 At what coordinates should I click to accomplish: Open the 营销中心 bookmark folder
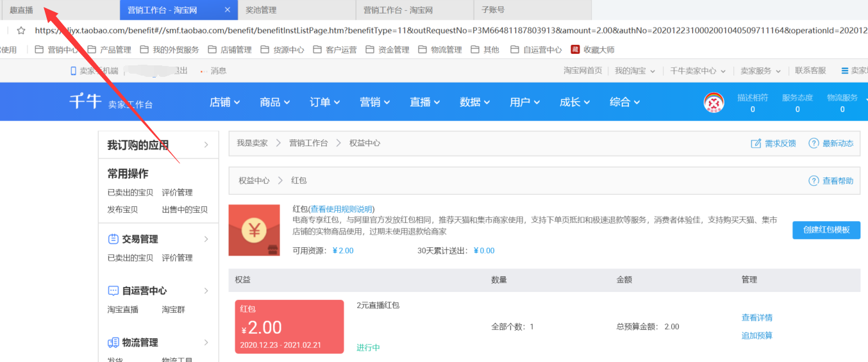[x=57, y=49]
